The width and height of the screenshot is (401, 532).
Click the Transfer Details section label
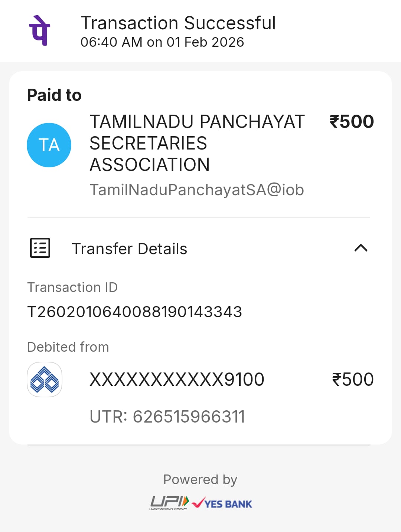129,249
